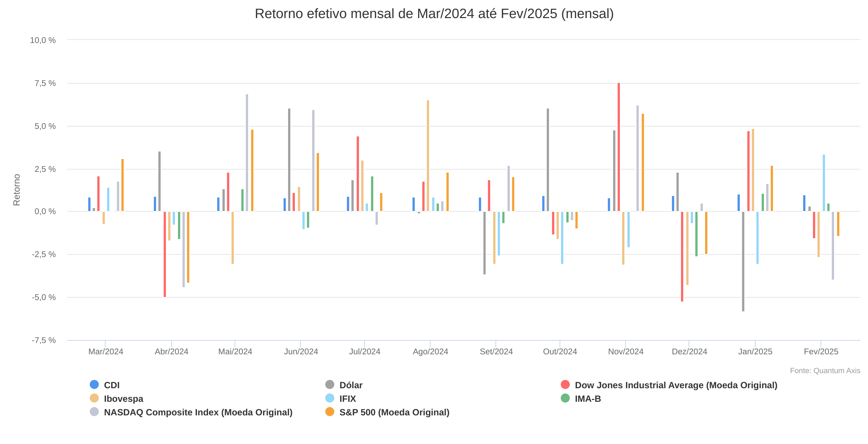Click the Abr/2024 x-axis label
Screen dimensions: 868x444
click(172, 352)
